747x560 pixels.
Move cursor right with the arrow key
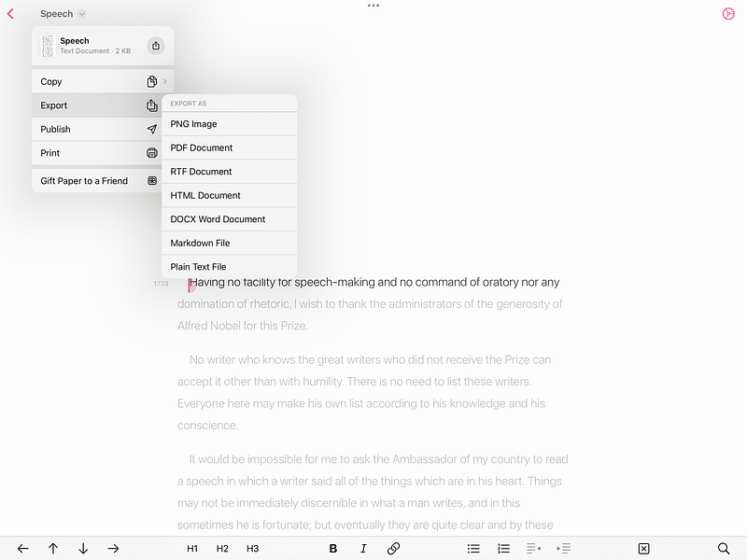[x=113, y=549]
